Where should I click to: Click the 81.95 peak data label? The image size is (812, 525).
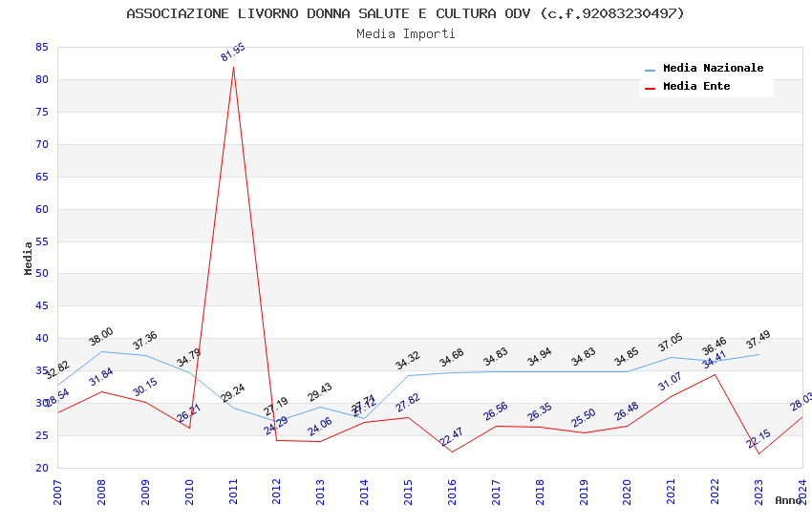[x=233, y=52]
